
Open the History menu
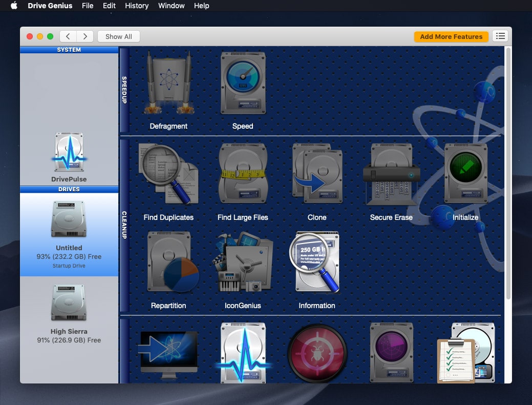point(137,6)
